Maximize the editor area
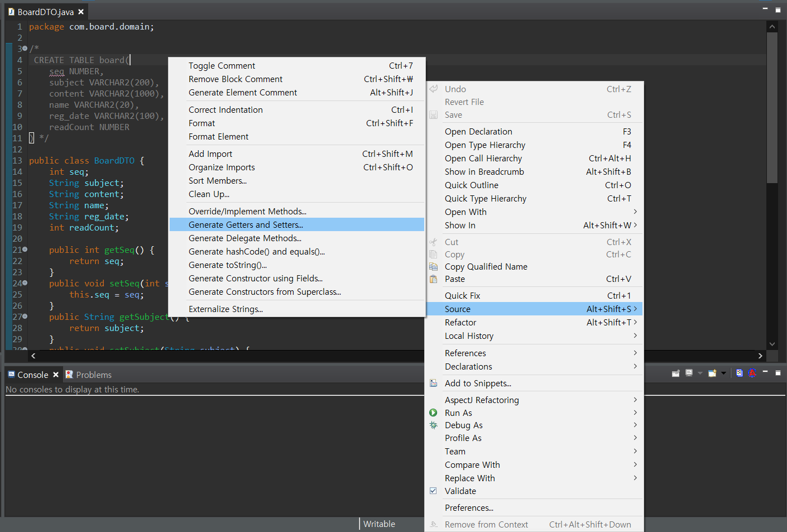 pyautogui.click(x=778, y=9)
